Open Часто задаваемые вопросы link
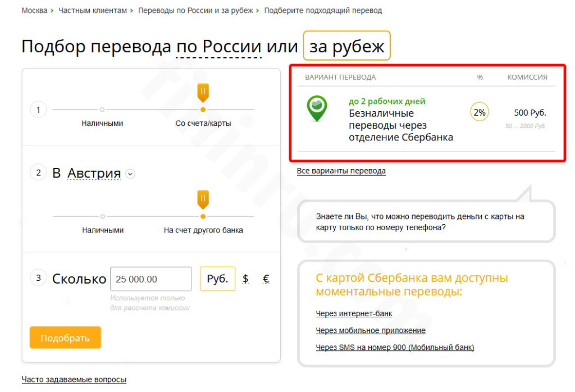Viewport: 575px width, 392px height. [x=74, y=380]
